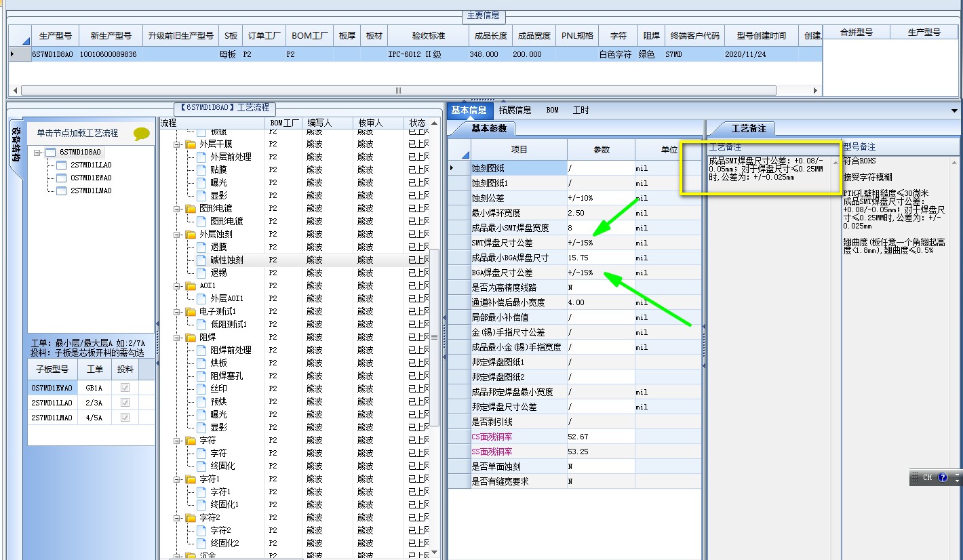The height and width of the screenshot is (560, 963).
Task: Click the 蚀刻公差 value field +/-10%
Action: click(601, 198)
